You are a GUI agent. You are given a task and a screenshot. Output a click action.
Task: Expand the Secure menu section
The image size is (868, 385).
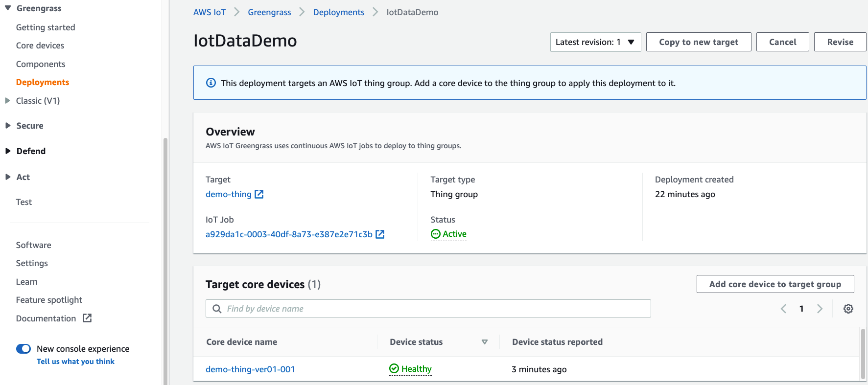point(8,126)
